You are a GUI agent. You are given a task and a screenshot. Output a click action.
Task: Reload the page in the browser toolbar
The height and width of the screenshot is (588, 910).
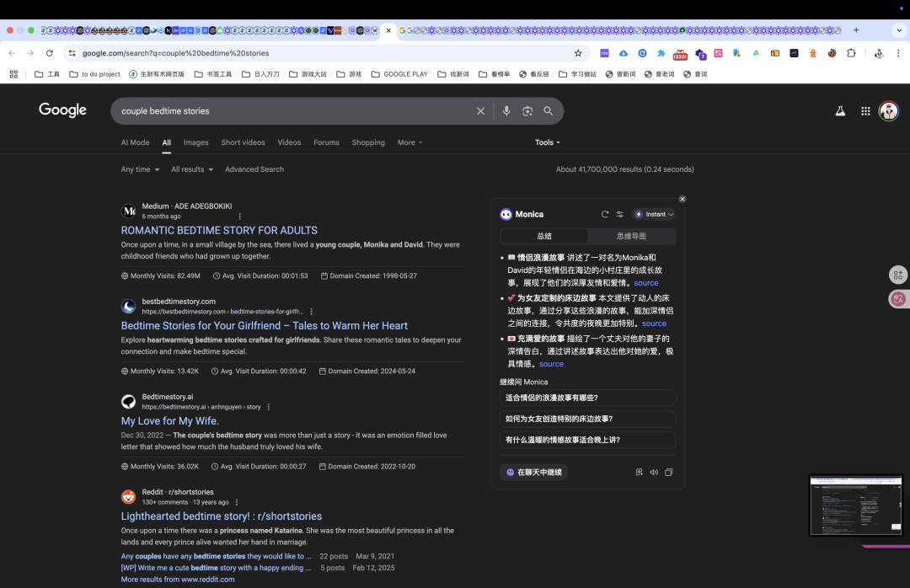50,53
